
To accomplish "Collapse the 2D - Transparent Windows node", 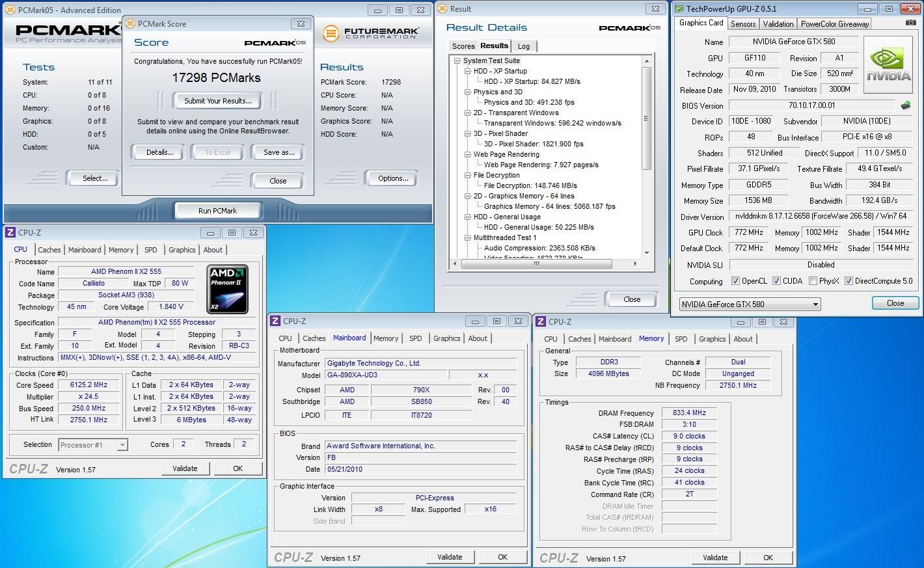I will point(468,113).
